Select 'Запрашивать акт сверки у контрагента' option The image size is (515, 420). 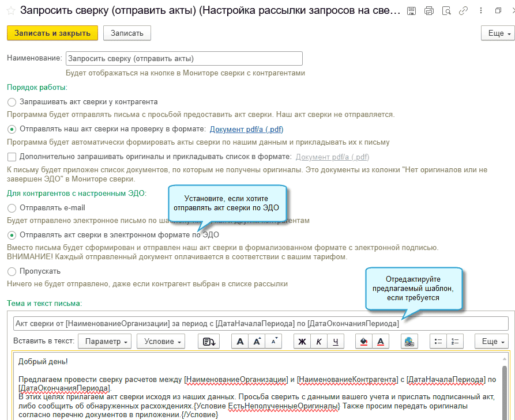point(12,102)
